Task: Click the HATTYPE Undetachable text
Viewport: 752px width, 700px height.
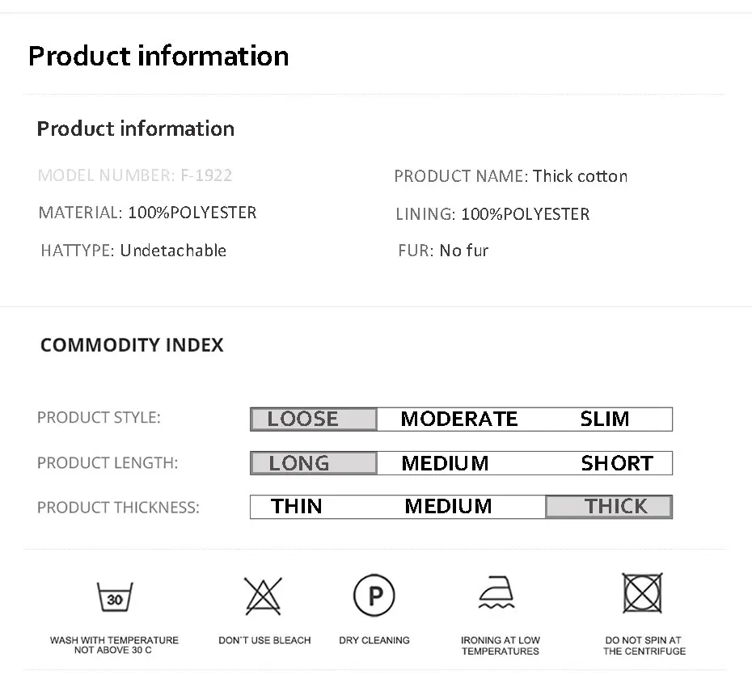Action: 133,251
